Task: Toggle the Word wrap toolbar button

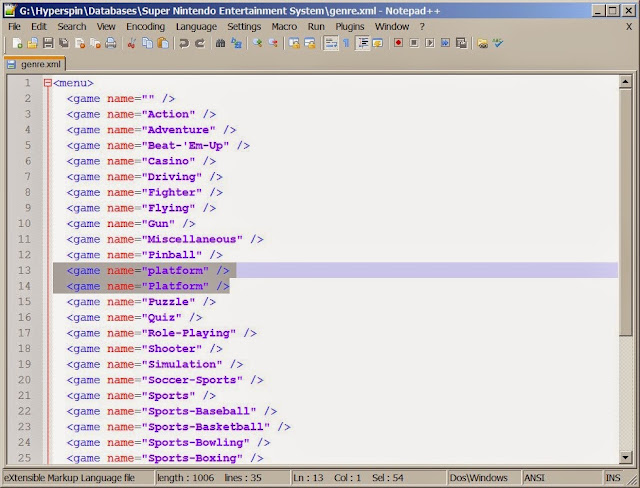Action: (x=331, y=43)
